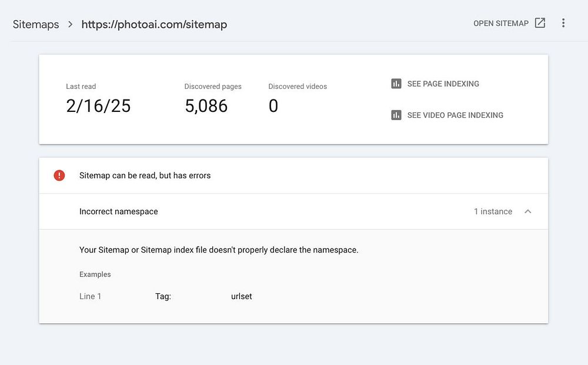Click the Line 1 example entry
This screenshot has width=588, height=365.
click(x=91, y=296)
